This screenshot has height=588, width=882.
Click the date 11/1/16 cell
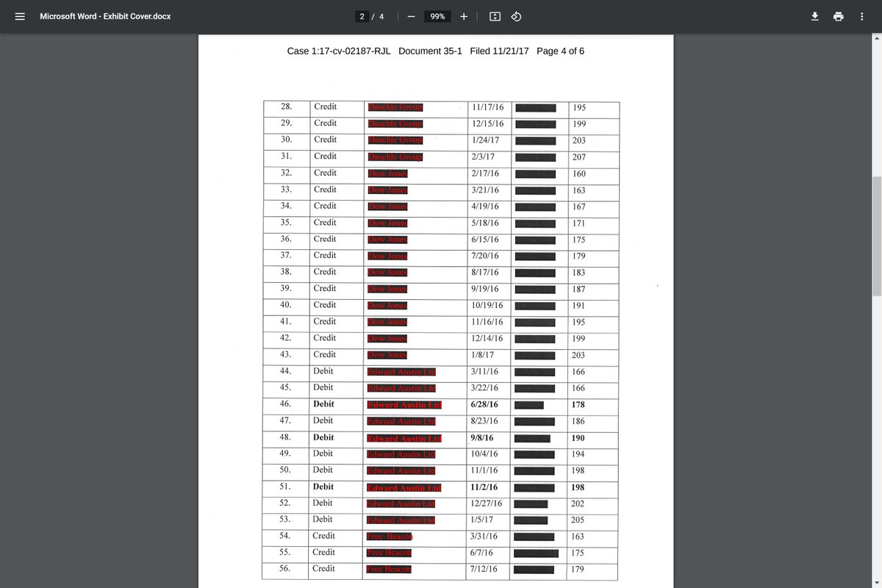click(x=485, y=470)
